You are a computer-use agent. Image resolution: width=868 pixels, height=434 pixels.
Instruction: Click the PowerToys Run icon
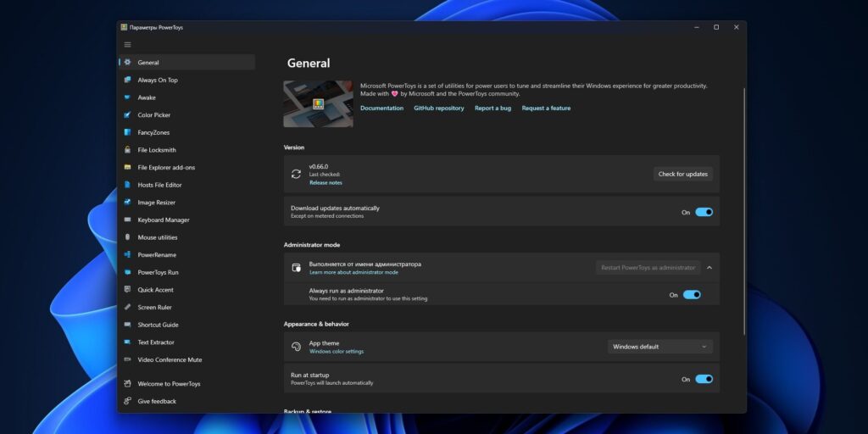pos(127,272)
